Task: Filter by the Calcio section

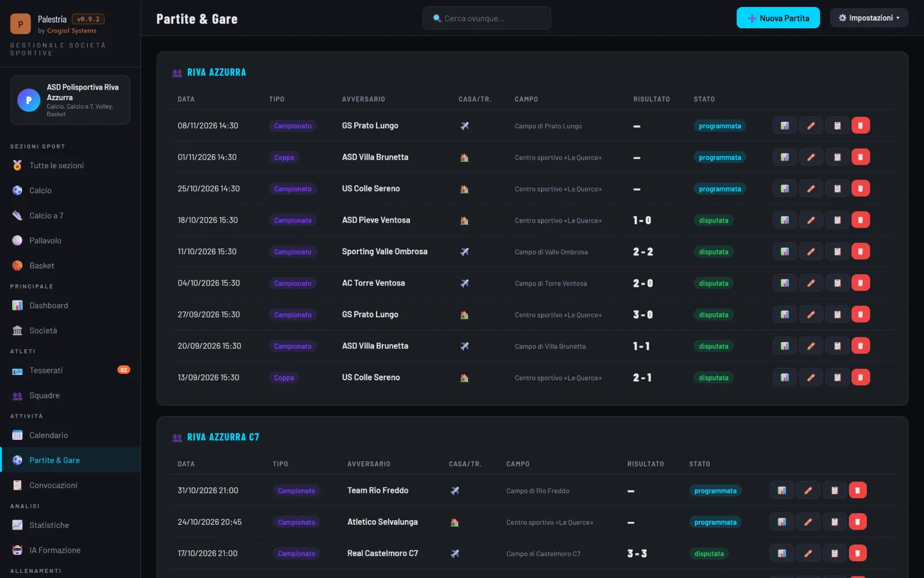Action: [x=70, y=190]
